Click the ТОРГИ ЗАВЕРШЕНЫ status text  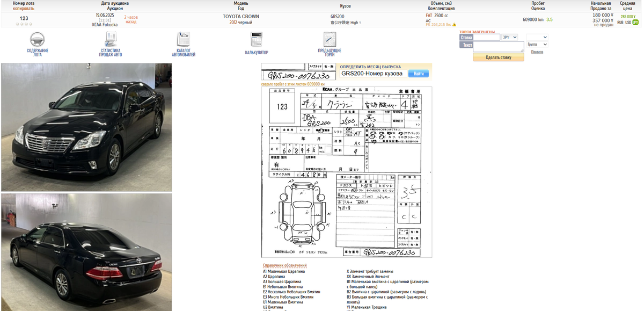pyautogui.click(x=477, y=32)
